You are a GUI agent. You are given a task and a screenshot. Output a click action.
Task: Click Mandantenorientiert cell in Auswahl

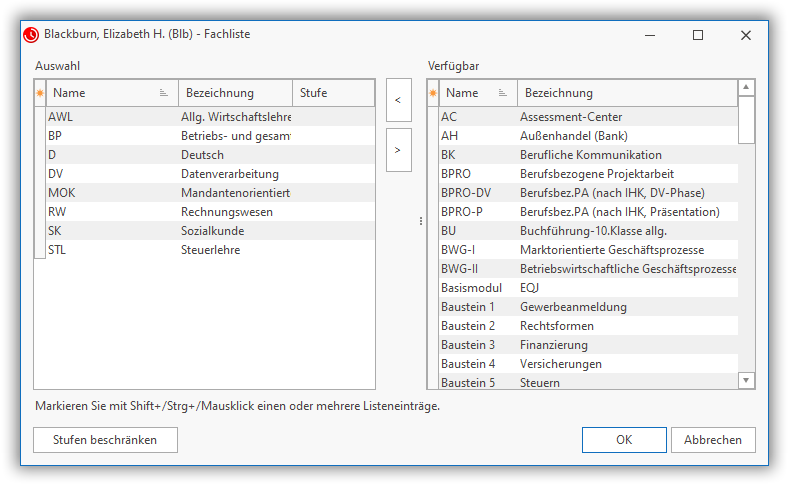235,193
